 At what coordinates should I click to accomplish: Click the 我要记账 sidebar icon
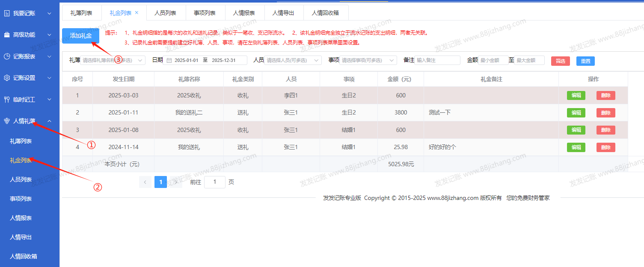(x=6, y=13)
